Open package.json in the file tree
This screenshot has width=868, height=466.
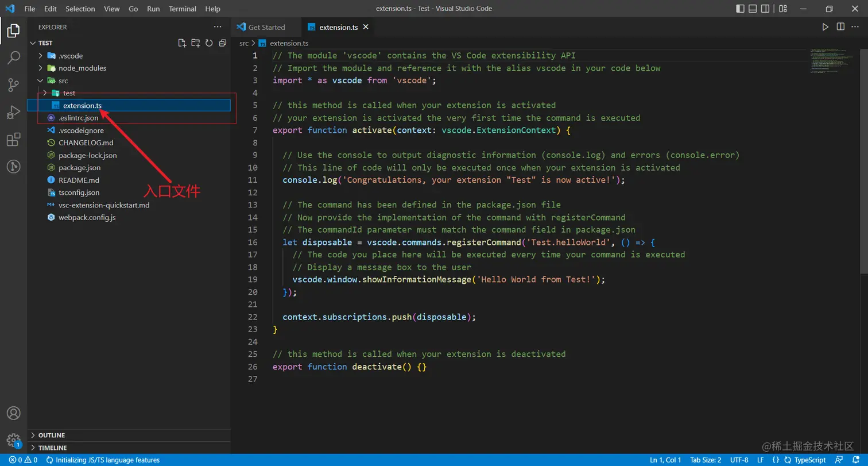pos(79,168)
